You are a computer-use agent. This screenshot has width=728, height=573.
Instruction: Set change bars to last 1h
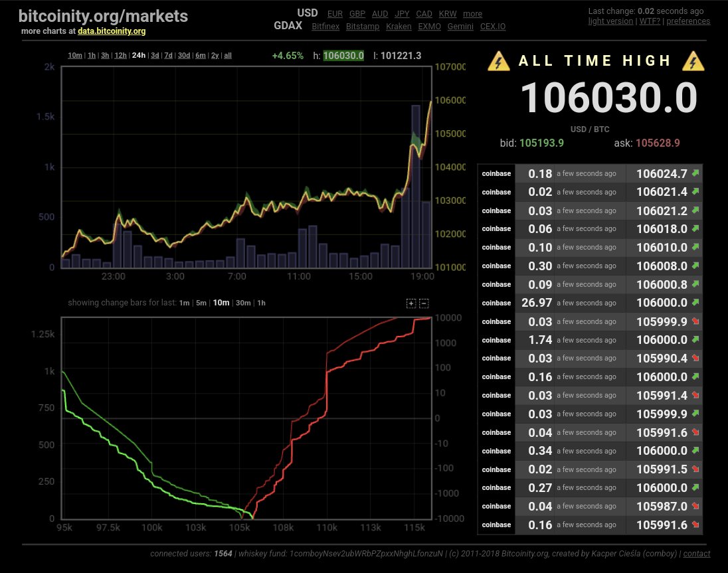point(262,303)
